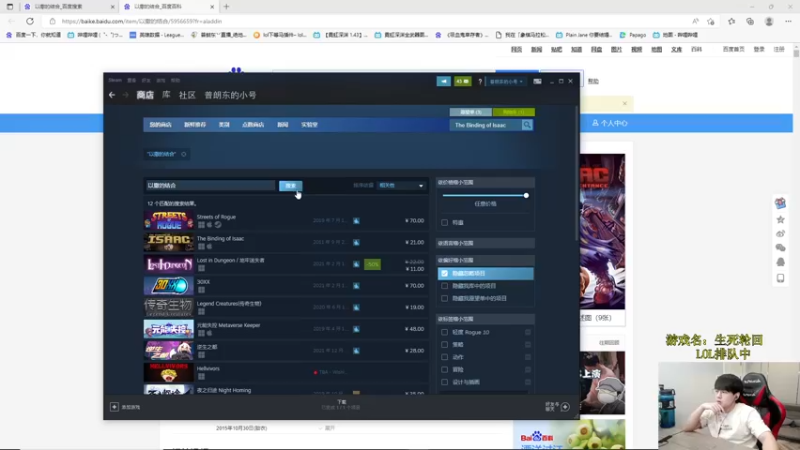This screenshot has height=450, width=800.
Task: Click the browser profile avatar
Action: (x=769, y=21)
